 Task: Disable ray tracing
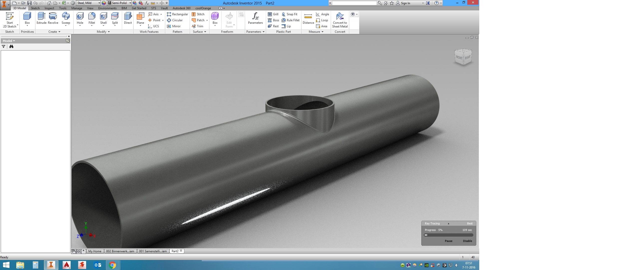click(x=467, y=241)
